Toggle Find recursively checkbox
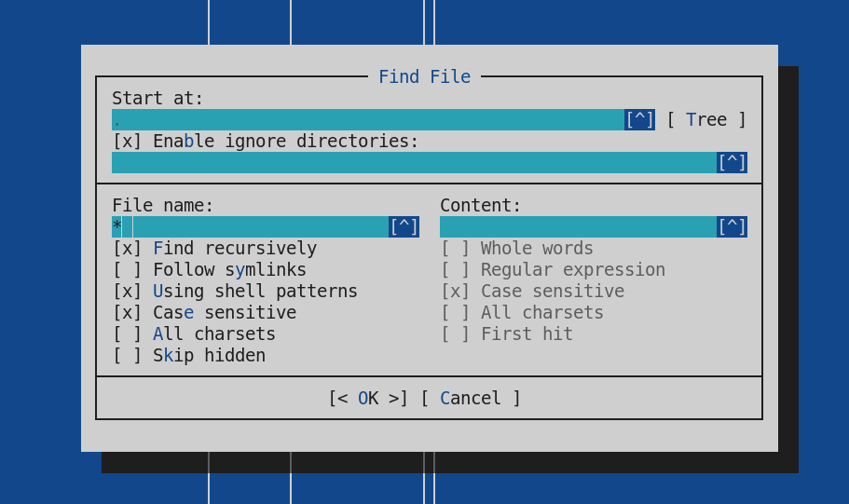 click(214, 249)
